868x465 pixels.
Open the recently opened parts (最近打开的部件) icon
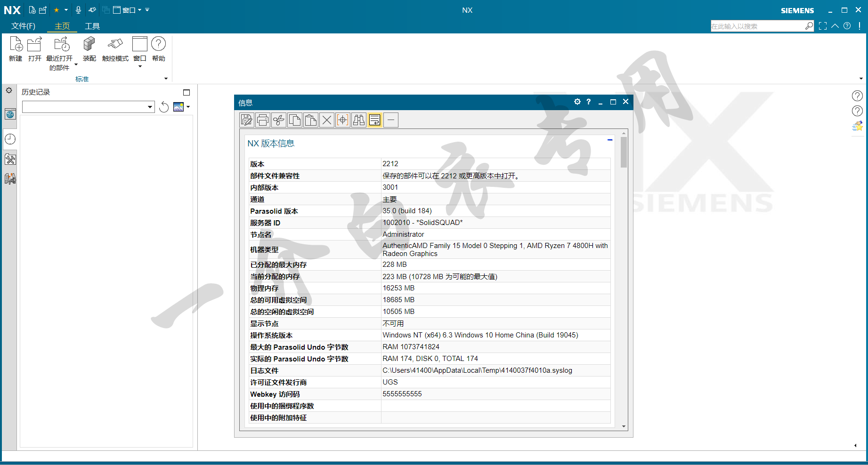(x=62, y=44)
